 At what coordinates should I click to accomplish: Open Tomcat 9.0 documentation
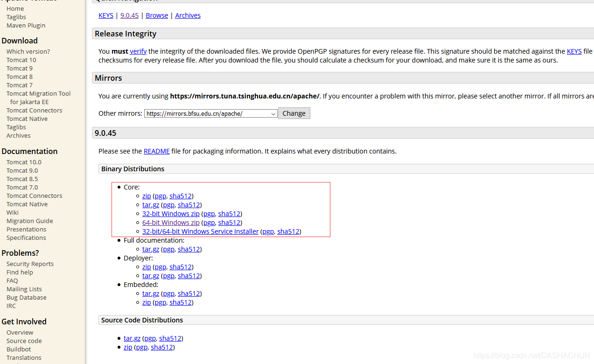[22, 170]
